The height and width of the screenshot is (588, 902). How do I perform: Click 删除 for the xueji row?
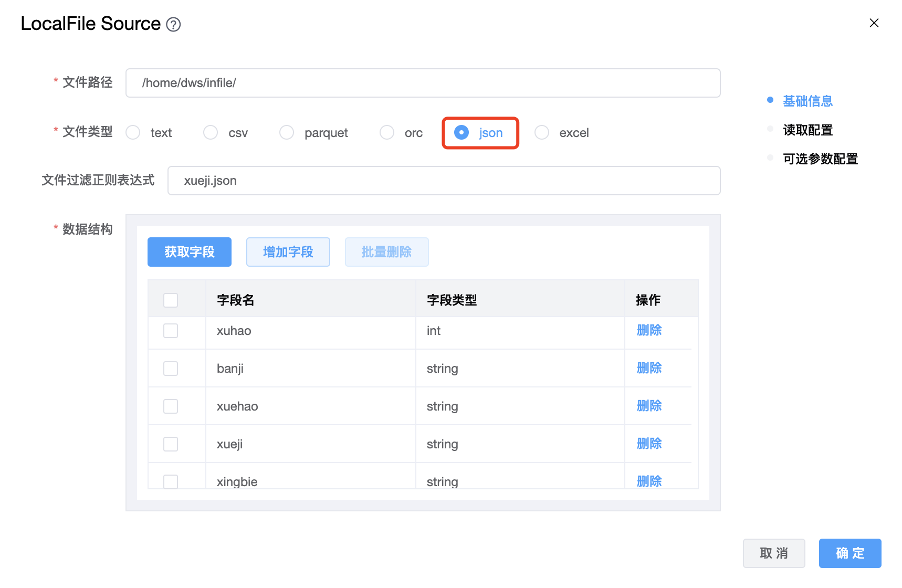tap(649, 444)
